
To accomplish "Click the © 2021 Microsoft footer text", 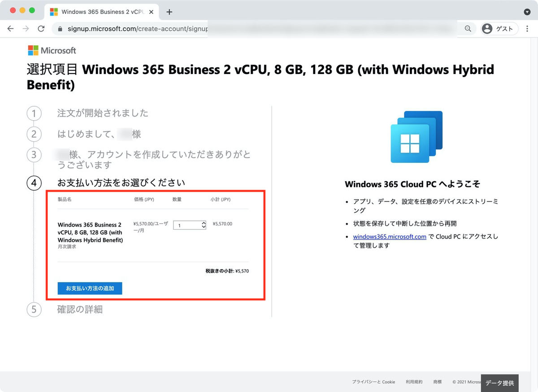I will pyautogui.click(x=467, y=382).
